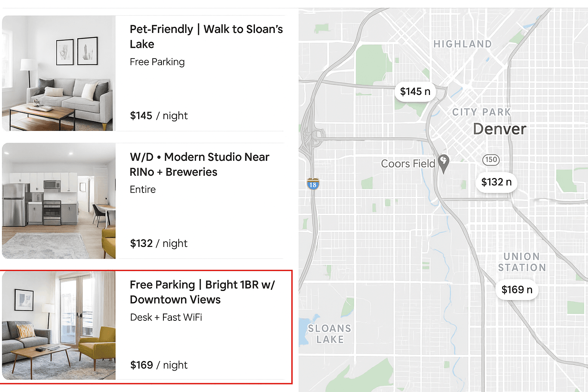Click the $132 / night price in the listing

[x=158, y=243]
